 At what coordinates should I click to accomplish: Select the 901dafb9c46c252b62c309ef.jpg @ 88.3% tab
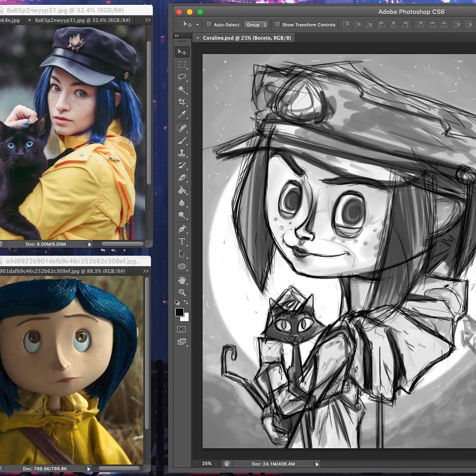click(x=62, y=271)
